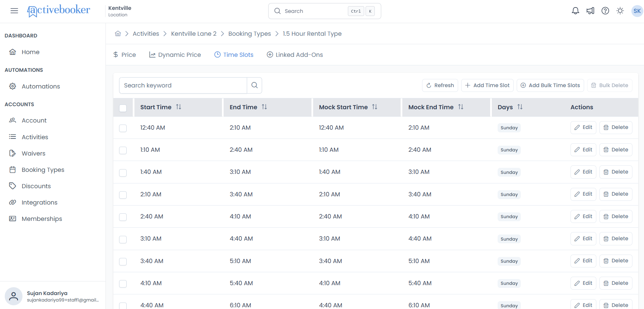Open the Kentville Location selector
Image resolution: width=644 pixels, height=309 pixels.
pos(120,11)
